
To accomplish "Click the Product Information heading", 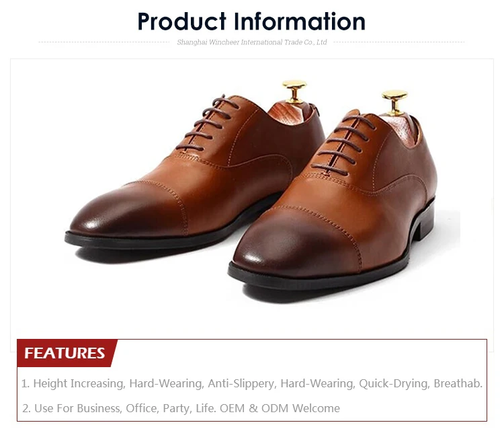I will tap(251, 22).
